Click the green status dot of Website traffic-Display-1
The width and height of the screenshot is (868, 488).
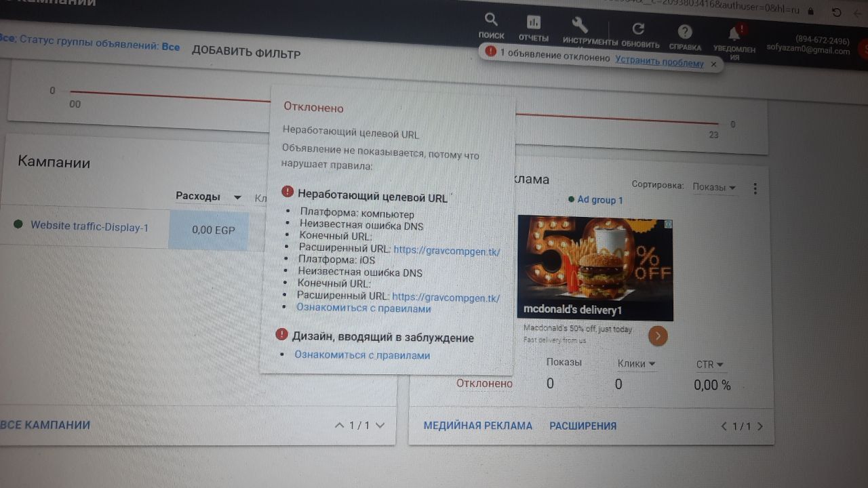click(18, 224)
